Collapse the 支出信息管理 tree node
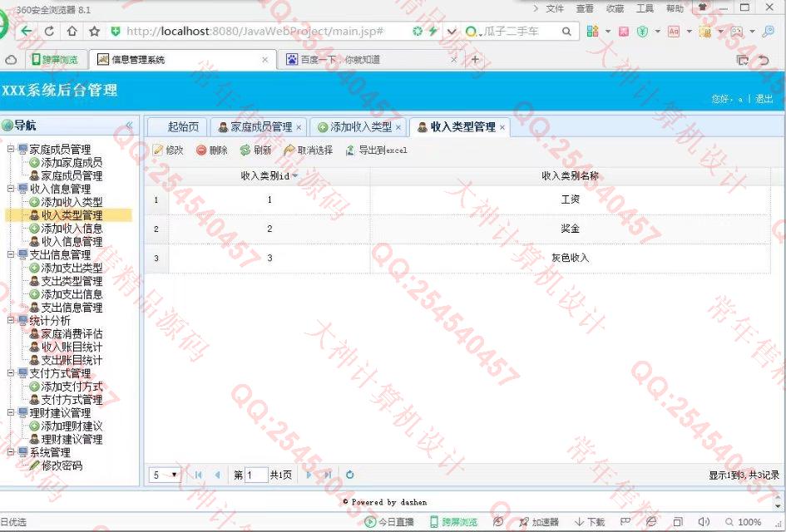Image resolution: width=786 pixels, height=532 pixels. pos(11,254)
